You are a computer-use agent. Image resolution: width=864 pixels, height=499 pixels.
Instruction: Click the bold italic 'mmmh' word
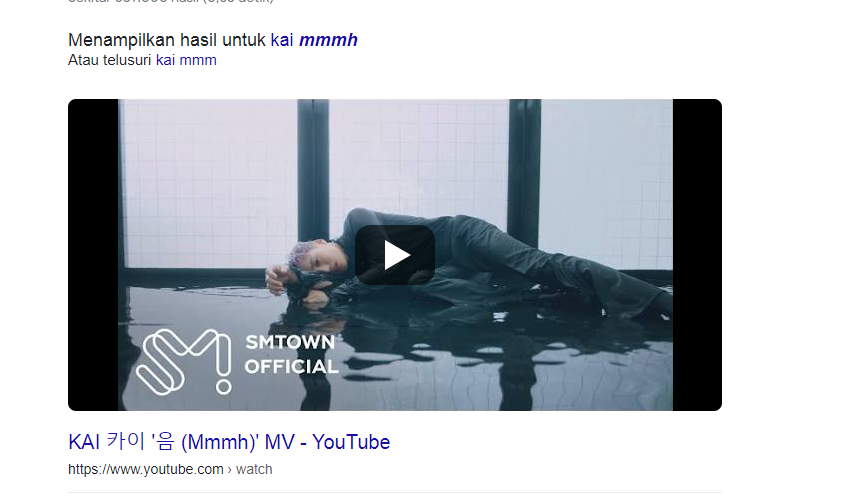pyautogui.click(x=328, y=40)
